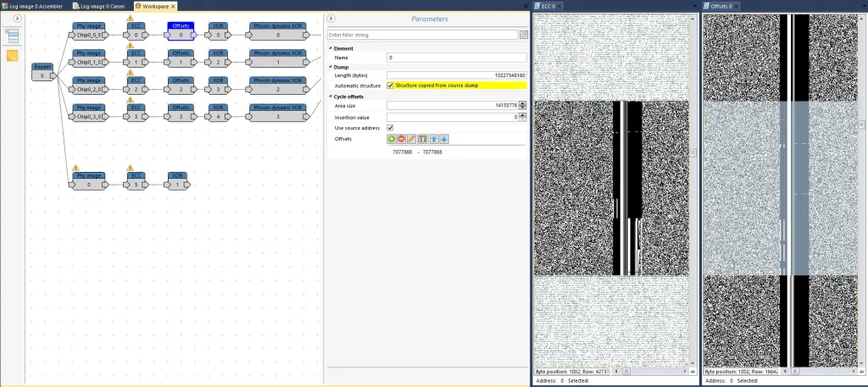Clear the filter string with the eraser icon
Screen dimensions: 868x387
click(523, 35)
